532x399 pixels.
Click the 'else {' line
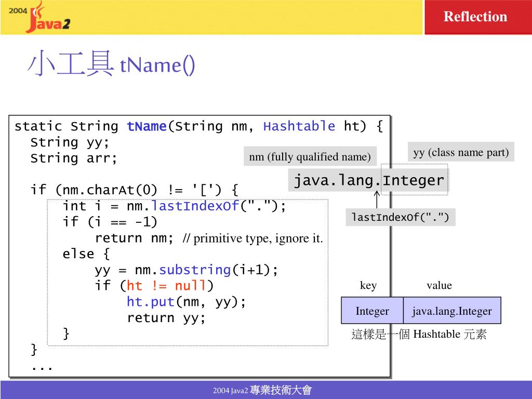(86, 254)
